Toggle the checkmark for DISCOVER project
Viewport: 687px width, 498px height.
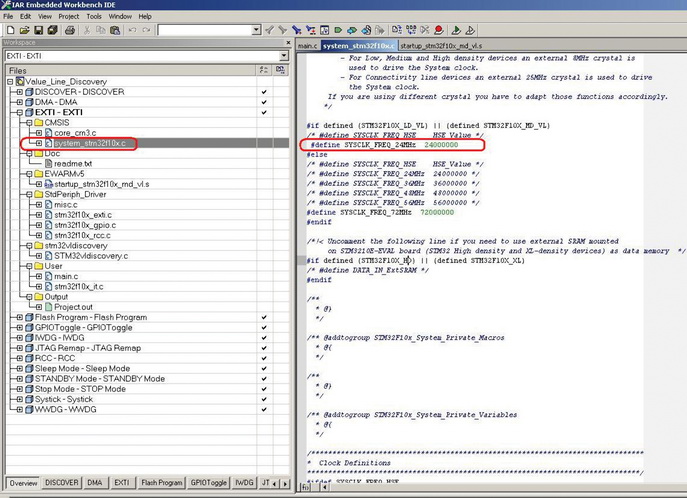point(264,92)
